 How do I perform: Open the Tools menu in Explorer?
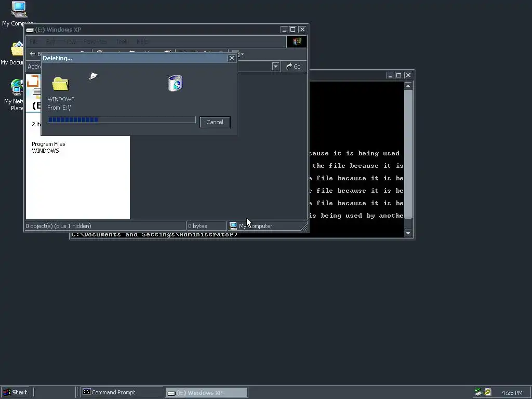pos(122,42)
